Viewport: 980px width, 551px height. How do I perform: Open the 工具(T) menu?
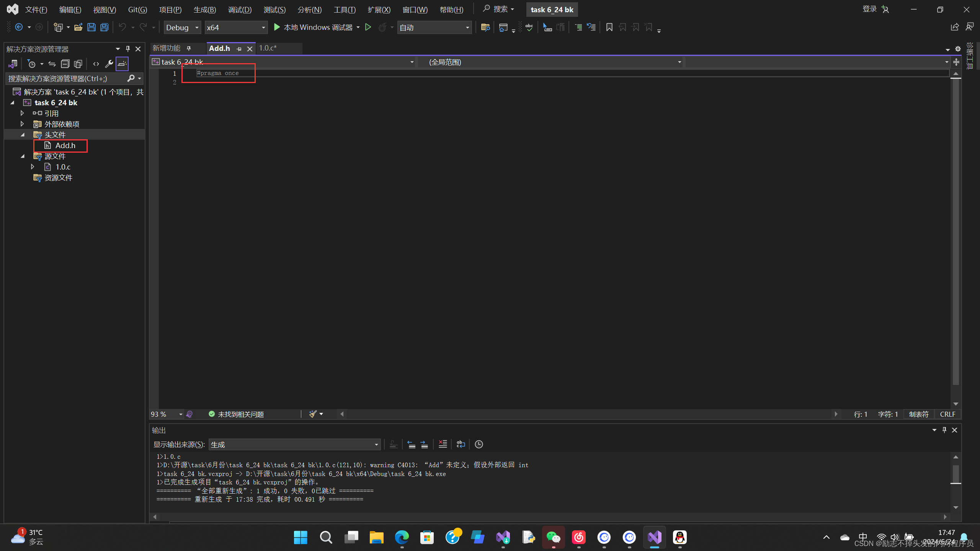coord(345,10)
